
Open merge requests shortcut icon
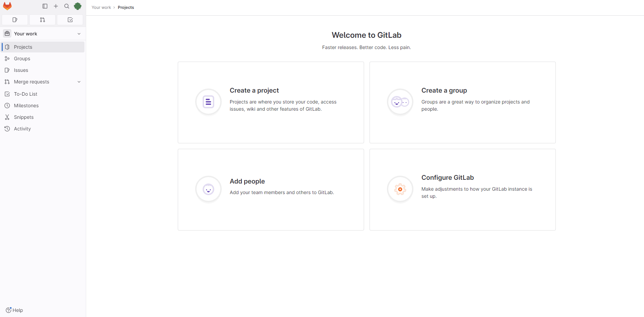click(x=43, y=20)
